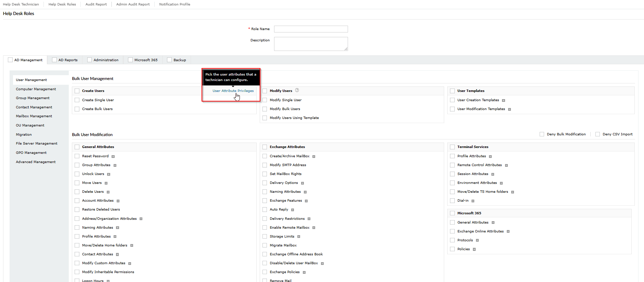Open the User Attribute Privileges link
This screenshot has height=282, width=644.
click(x=233, y=91)
